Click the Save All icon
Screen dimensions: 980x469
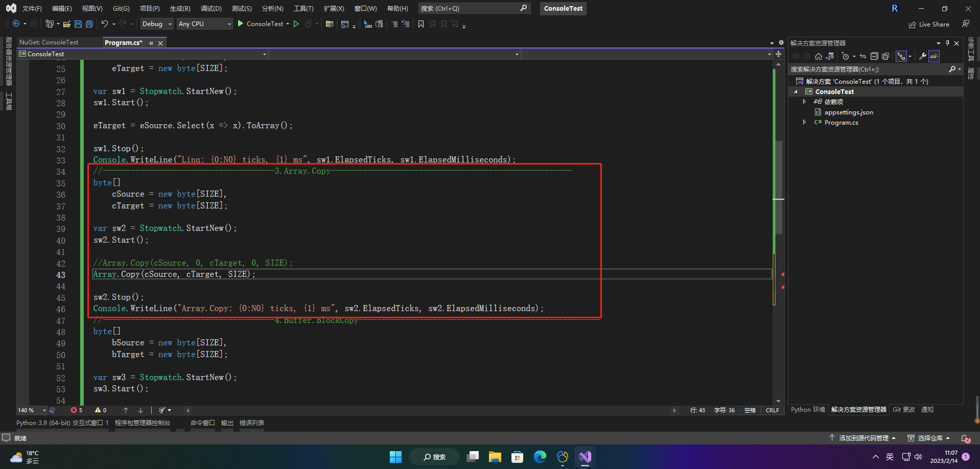[x=89, y=24]
